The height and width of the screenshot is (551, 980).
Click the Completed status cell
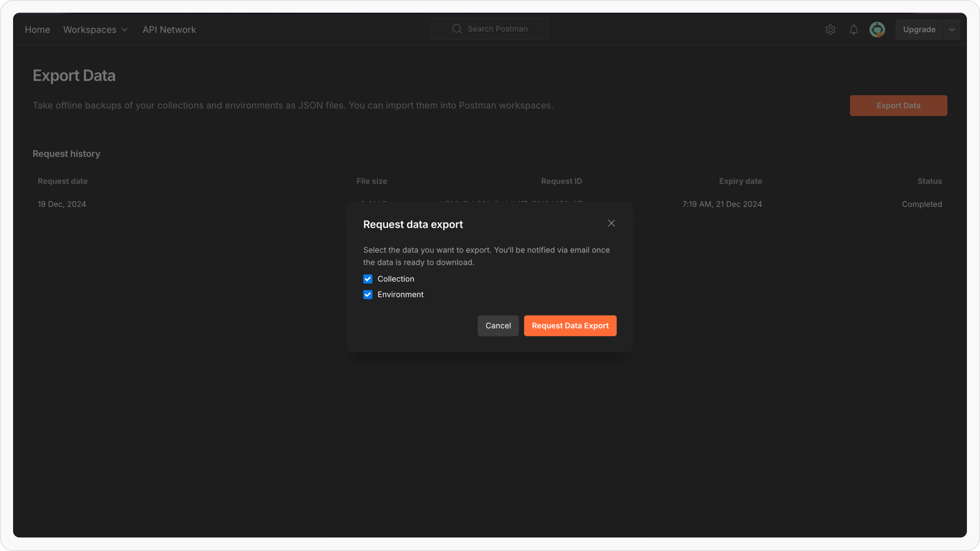click(922, 204)
